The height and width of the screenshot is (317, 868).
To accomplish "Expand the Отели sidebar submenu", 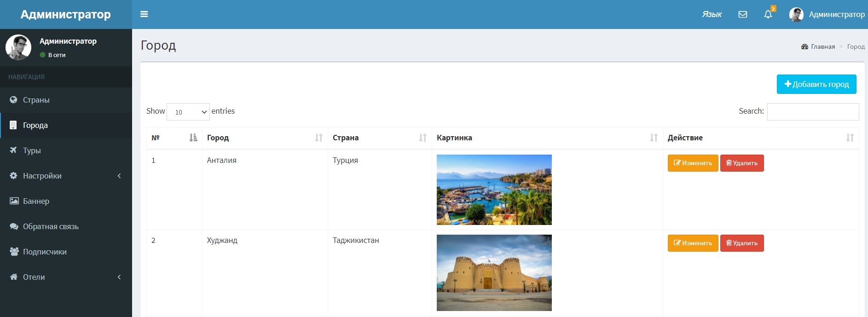I will click(66, 277).
